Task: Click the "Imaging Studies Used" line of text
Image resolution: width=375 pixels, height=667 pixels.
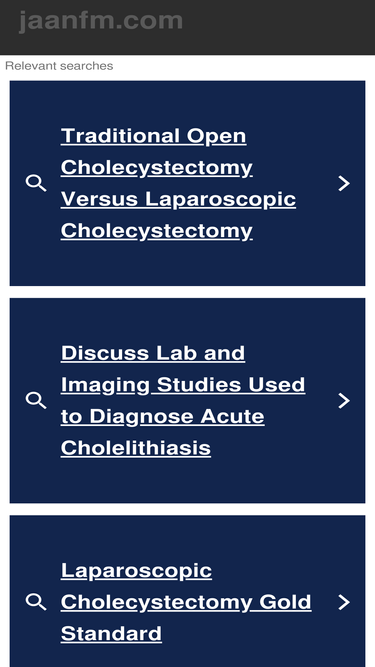Action: pos(183,385)
